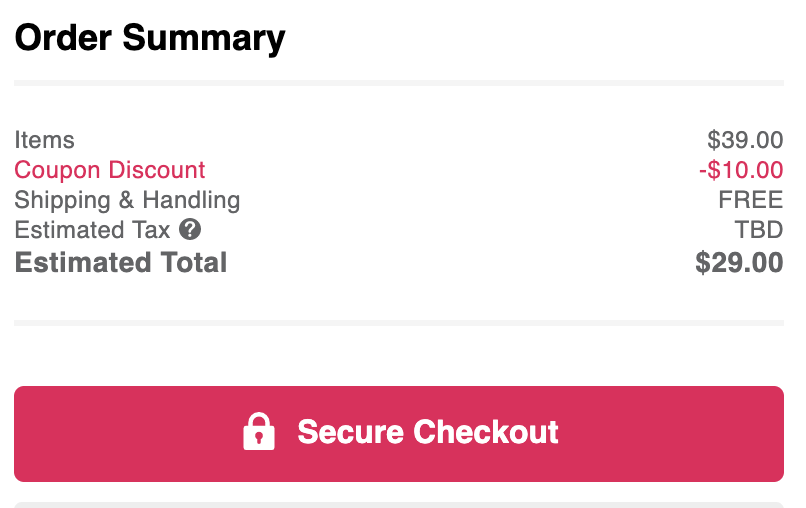Screen dimensions: 806x508
Task: Click the $29.00 estimated total amount
Action: click(739, 263)
